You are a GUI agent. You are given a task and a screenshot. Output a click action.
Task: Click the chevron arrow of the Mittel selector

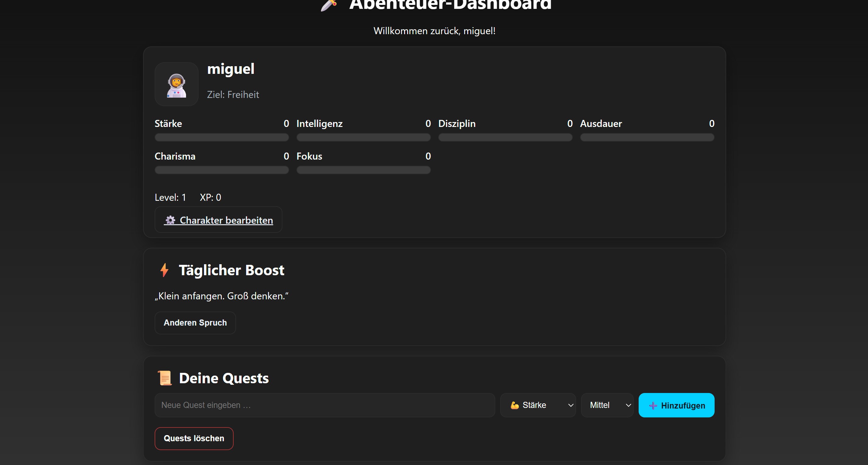point(628,405)
